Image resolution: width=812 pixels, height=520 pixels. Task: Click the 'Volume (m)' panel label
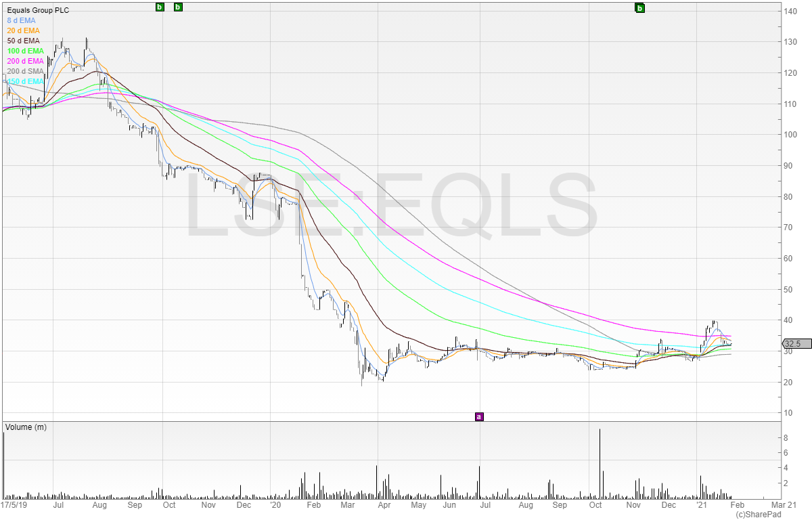tap(26, 427)
